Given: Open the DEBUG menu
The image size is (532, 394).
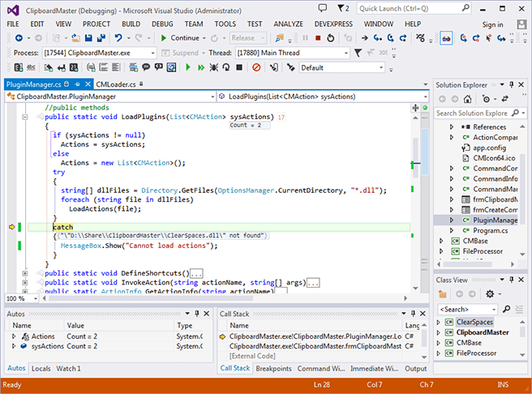Looking at the screenshot, I should [161, 24].
